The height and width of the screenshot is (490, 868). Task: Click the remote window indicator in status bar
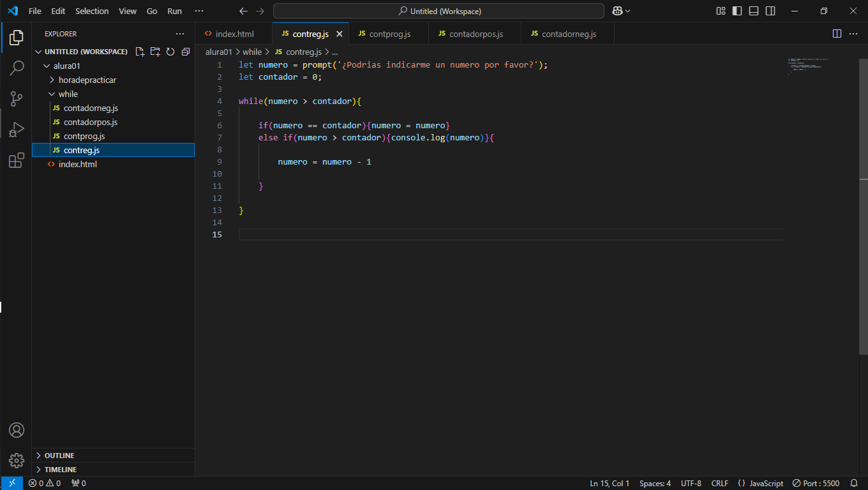[x=11, y=483]
